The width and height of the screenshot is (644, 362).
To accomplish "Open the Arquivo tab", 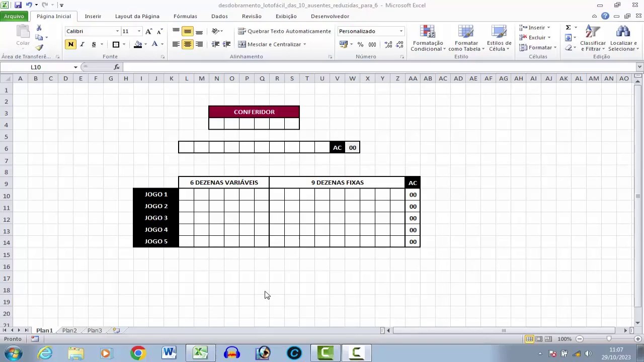I will click(14, 16).
